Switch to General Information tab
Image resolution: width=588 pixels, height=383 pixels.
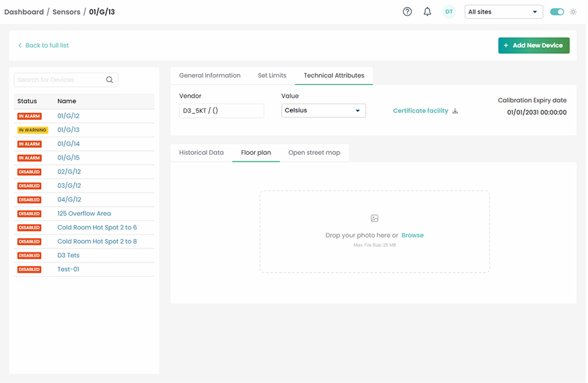(x=210, y=75)
